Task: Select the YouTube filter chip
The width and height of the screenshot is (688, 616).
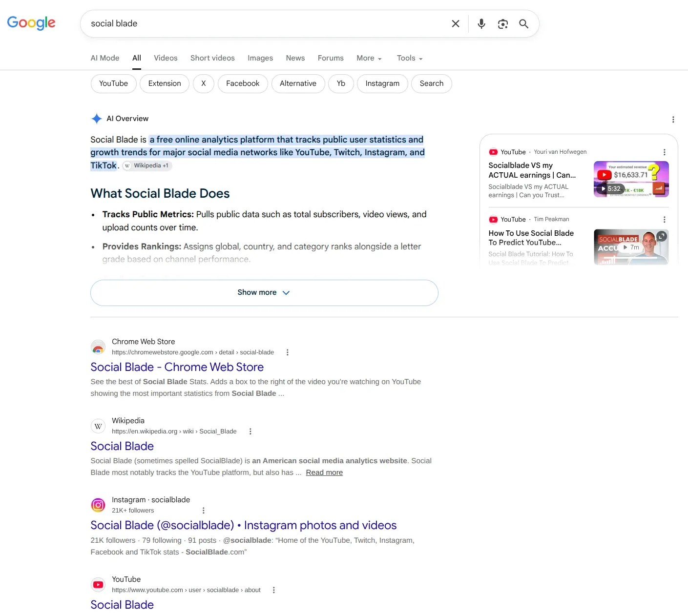Action: pyautogui.click(x=113, y=83)
